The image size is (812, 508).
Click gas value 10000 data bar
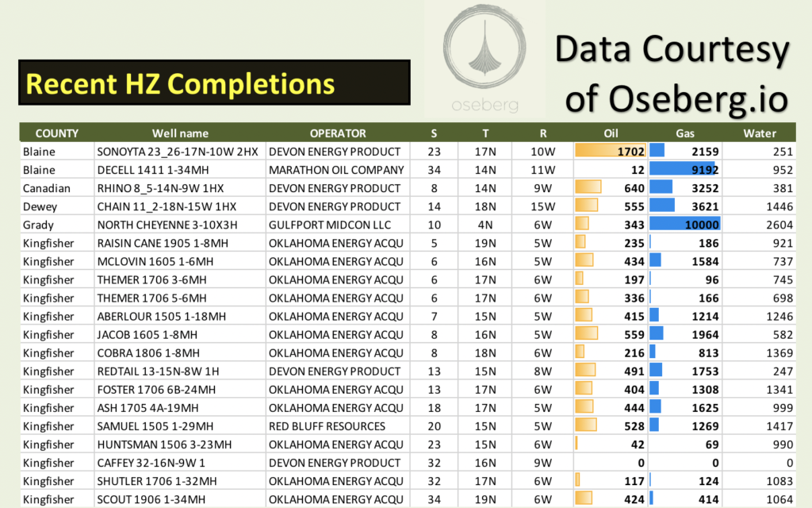684,224
